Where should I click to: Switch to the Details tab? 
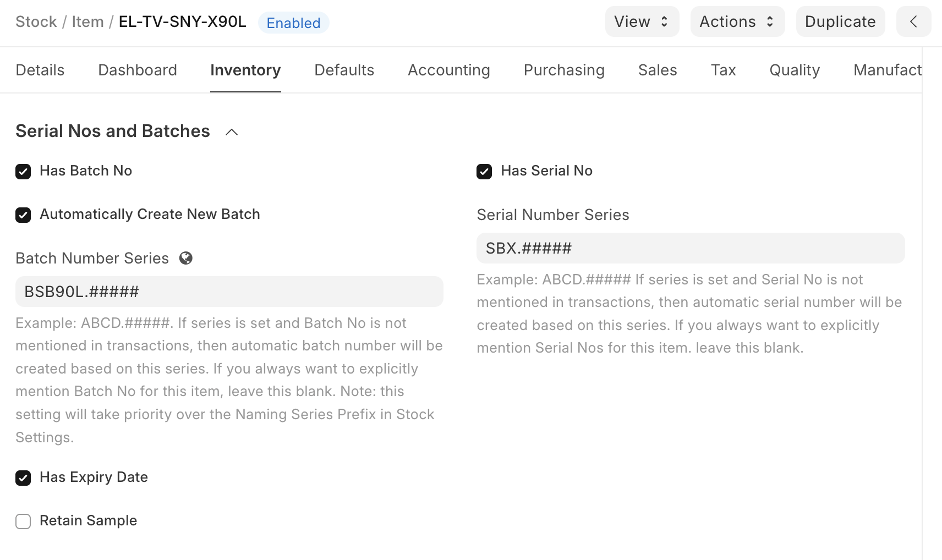coord(40,70)
